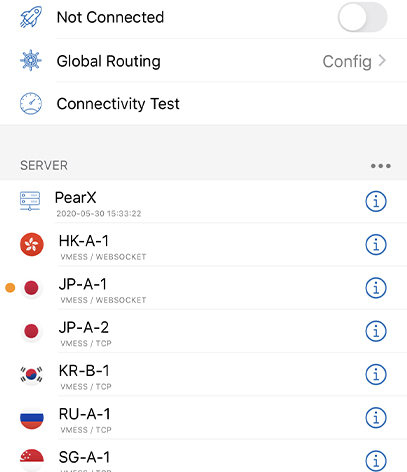Click the rocket connection icon
The height and width of the screenshot is (472, 407).
tap(31, 17)
